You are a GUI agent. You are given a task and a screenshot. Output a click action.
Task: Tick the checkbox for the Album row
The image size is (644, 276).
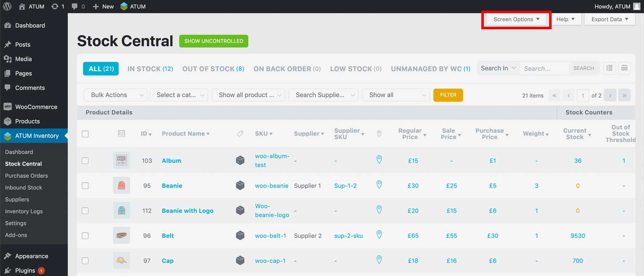click(x=85, y=161)
